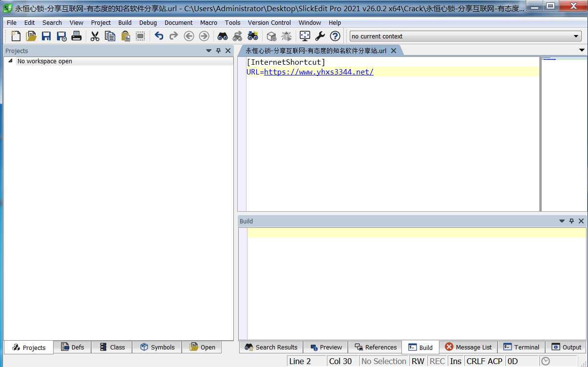The height and width of the screenshot is (367, 588).
Task: Start debugging with the bug icon
Action: click(286, 36)
